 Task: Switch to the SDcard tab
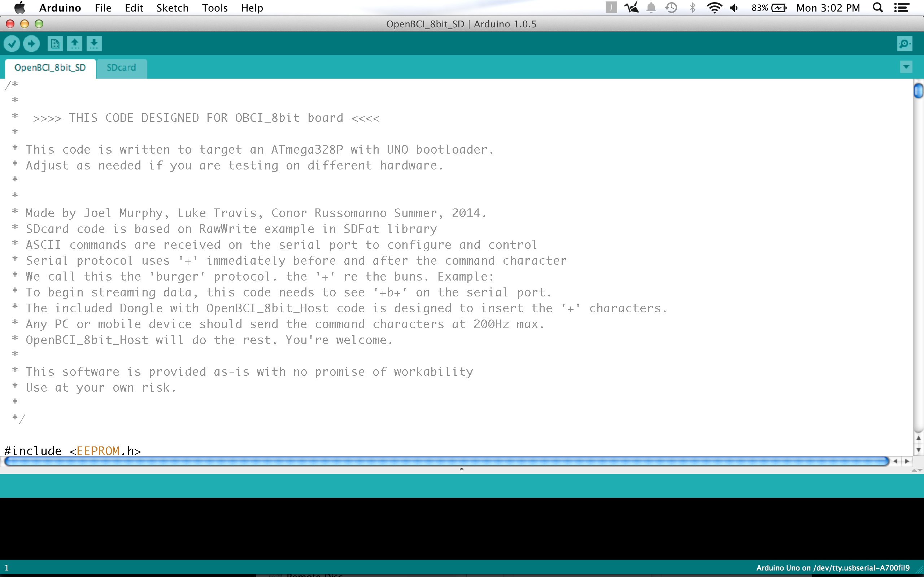(x=121, y=67)
